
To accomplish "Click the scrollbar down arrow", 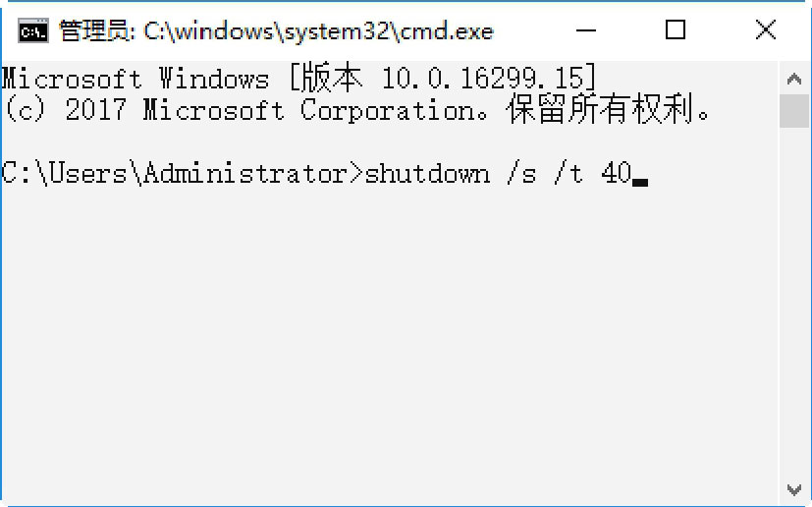I will click(794, 488).
